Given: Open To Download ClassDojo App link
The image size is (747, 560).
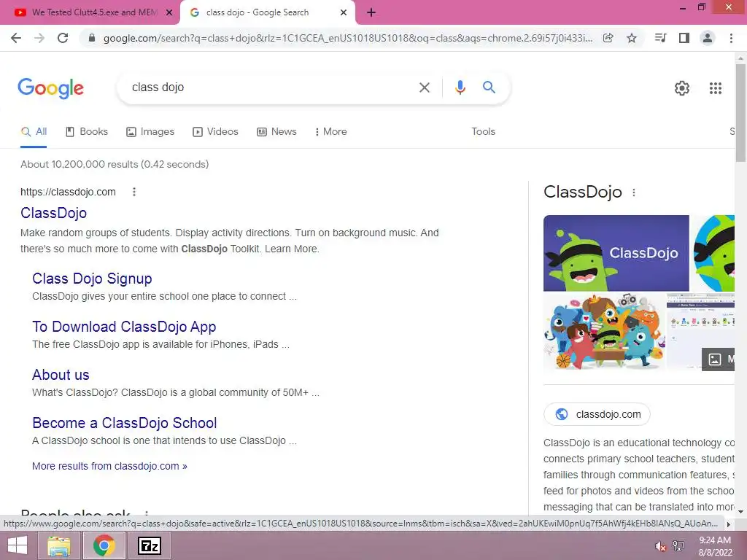Looking at the screenshot, I should click(x=124, y=327).
